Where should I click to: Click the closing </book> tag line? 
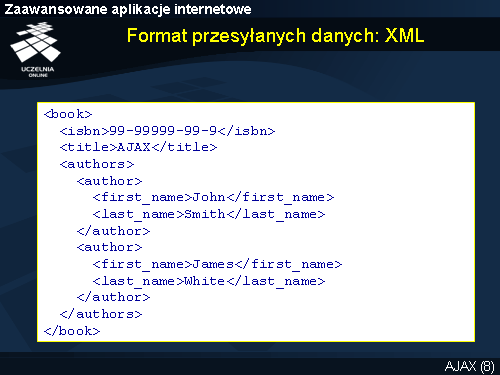click(72, 331)
